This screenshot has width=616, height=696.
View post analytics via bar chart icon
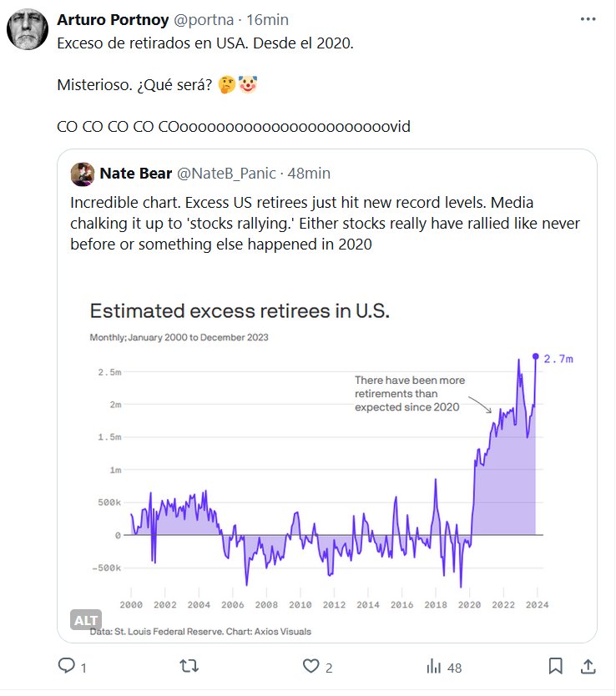434,666
